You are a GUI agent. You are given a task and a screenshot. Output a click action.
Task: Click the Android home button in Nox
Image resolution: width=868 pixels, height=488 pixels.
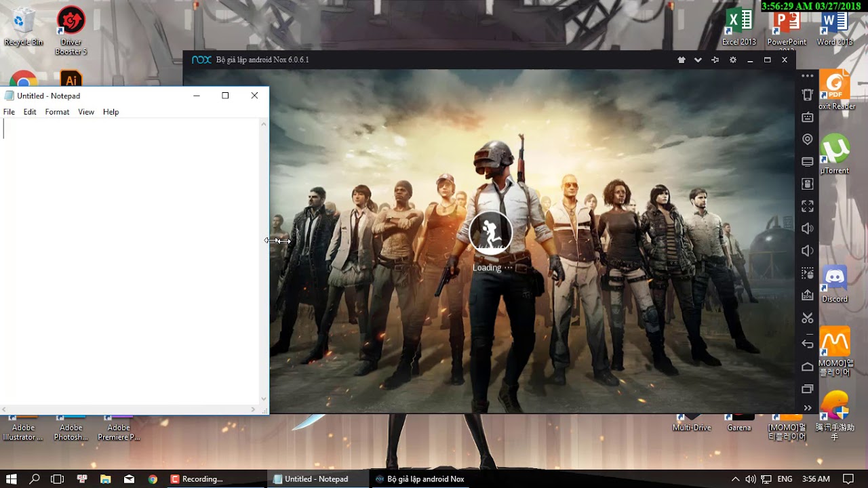[807, 367]
